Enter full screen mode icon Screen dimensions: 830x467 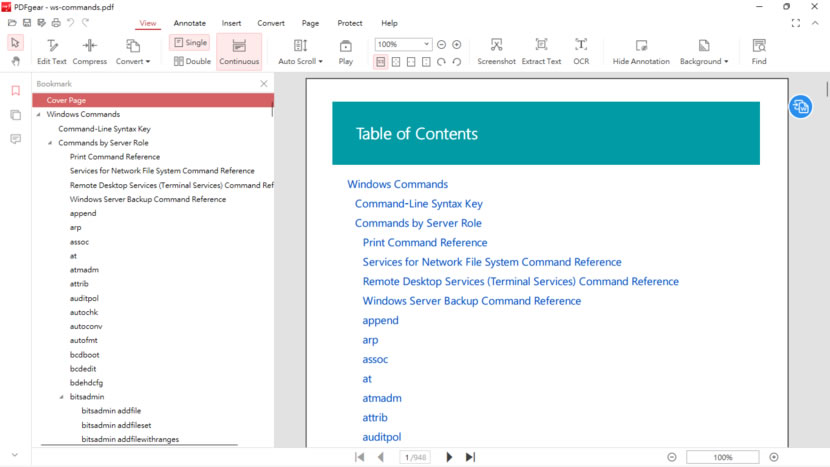pyautogui.click(x=796, y=23)
